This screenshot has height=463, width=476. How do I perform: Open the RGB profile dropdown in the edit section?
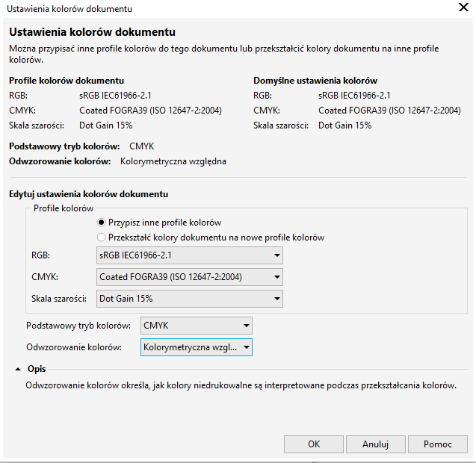tap(190, 256)
